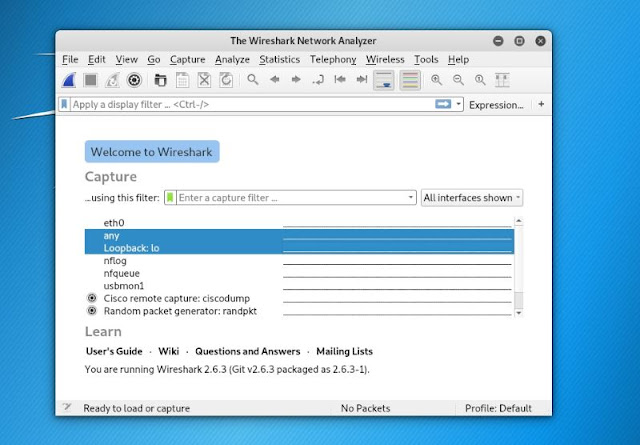Click the close capture file icon
Screen dimensions: 640x445
click(x=204, y=80)
